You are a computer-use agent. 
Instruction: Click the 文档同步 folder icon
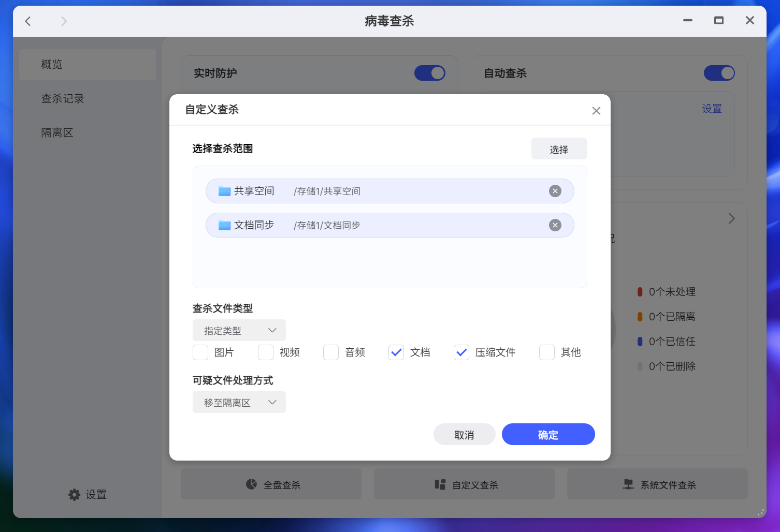[224, 225]
